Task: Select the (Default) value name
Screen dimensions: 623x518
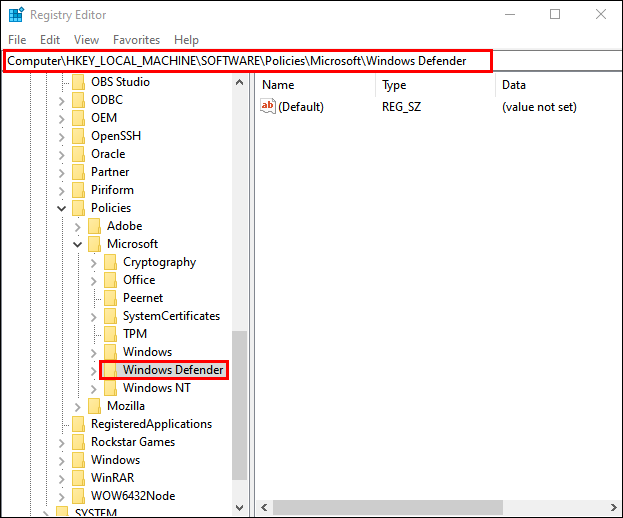Action: tap(301, 107)
